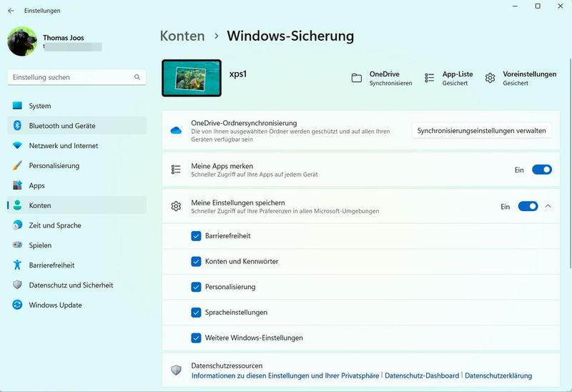
Task: Click the Voreinstellungen Gesichert status text
Action: coord(516,83)
